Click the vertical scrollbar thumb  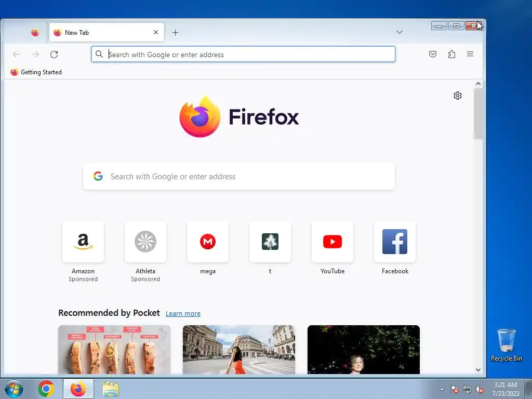[x=478, y=114]
